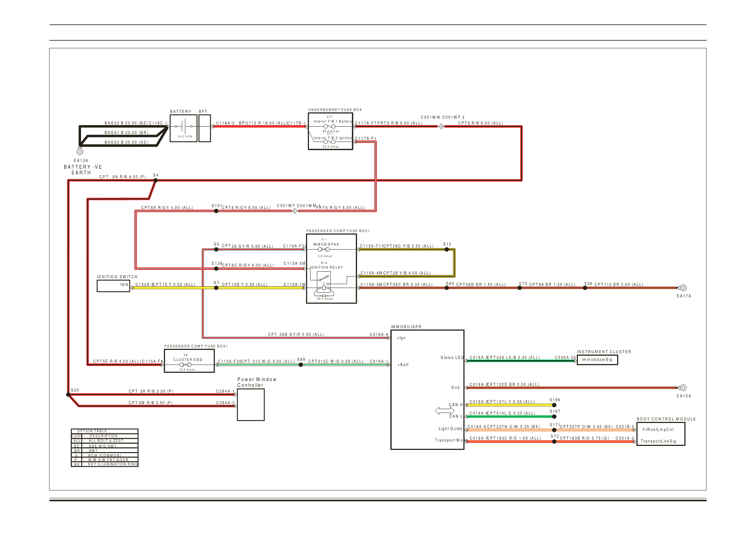The image size is (756, 535).
Task: Click the TransportLinkSig label in Body Control Module
Action: coord(658,441)
